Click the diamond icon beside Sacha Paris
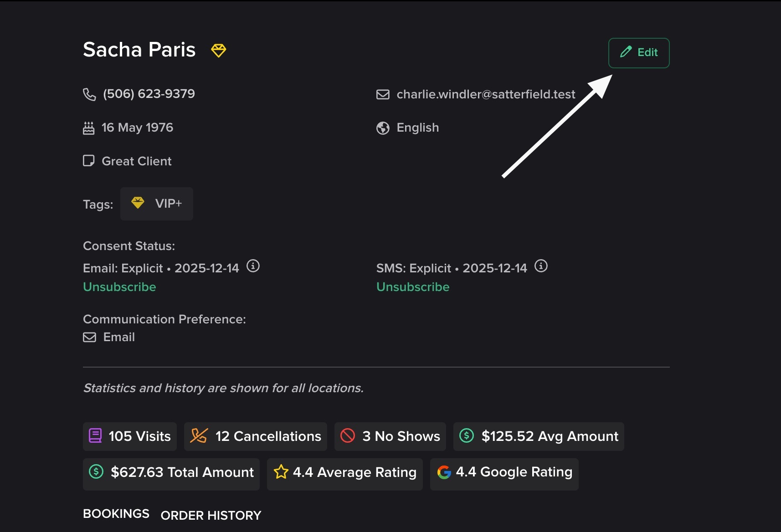The width and height of the screenshot is (781, 532). [218, 50]
